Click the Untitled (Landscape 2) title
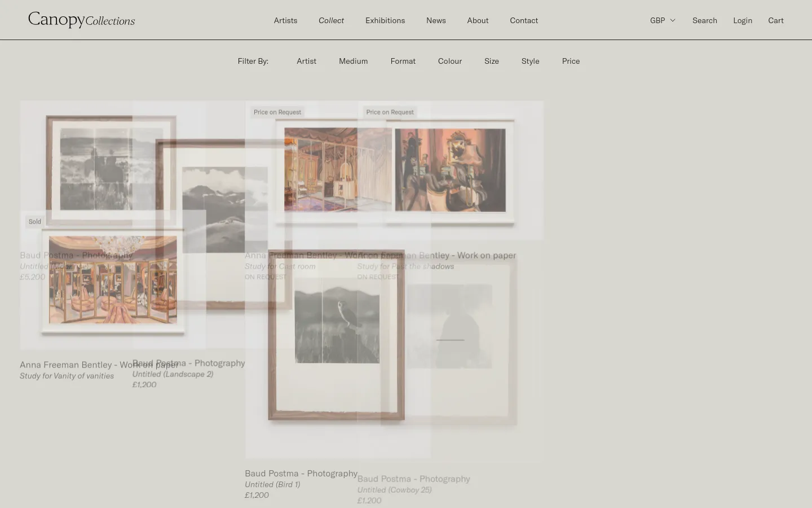 173,374
